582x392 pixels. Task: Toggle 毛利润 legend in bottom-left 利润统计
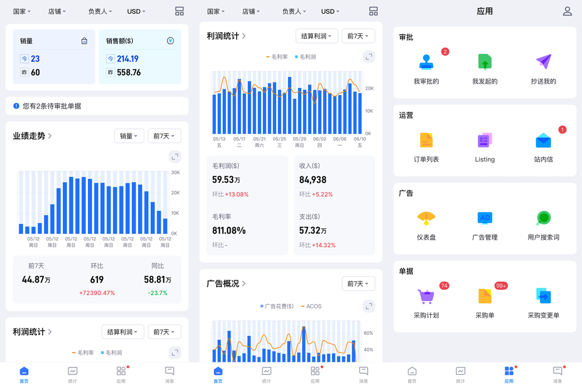tap(111, 352)
